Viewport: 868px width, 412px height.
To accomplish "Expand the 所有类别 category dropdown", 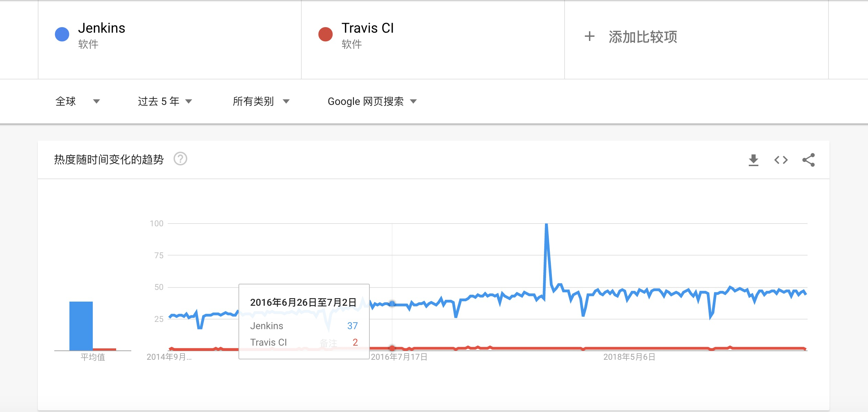I will click(261, 101).
